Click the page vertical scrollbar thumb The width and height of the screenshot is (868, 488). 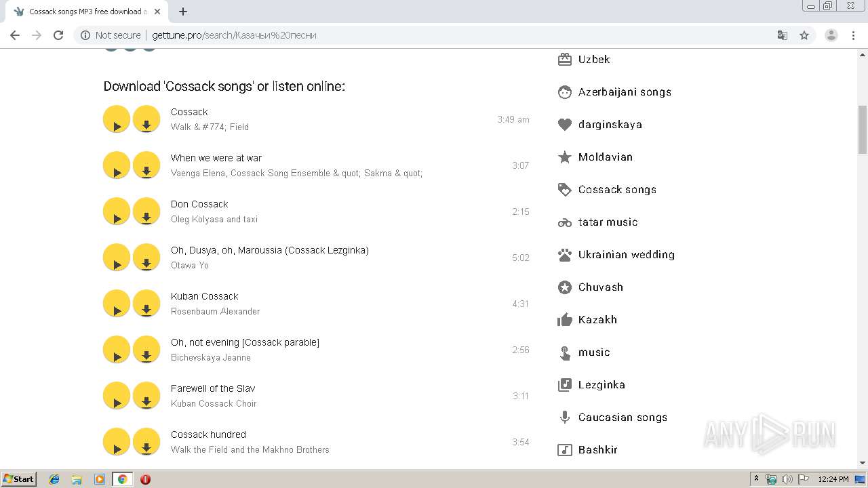[x=863, y=129]
